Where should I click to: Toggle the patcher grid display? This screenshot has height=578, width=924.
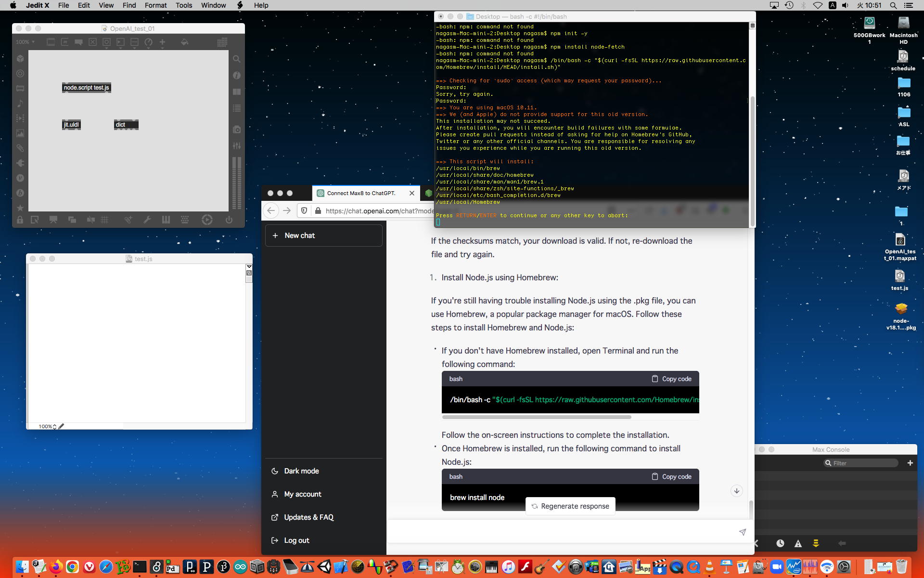point(104,220)
